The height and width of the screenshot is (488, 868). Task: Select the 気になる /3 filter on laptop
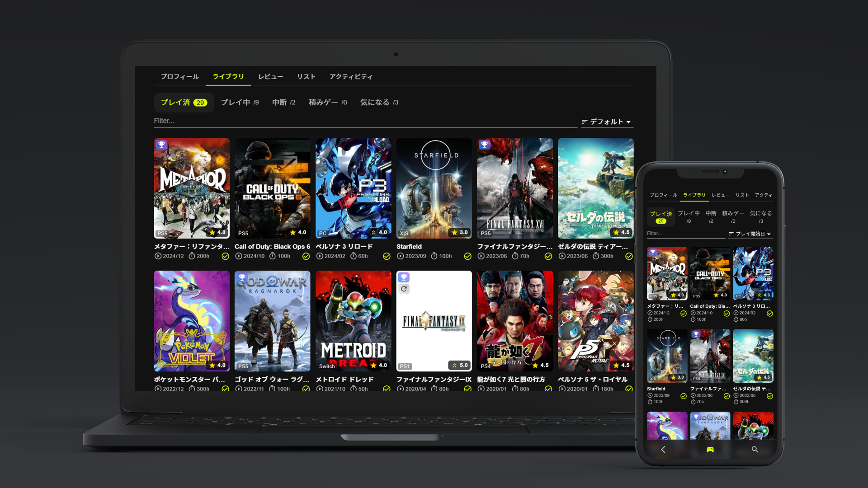(379, 103)
